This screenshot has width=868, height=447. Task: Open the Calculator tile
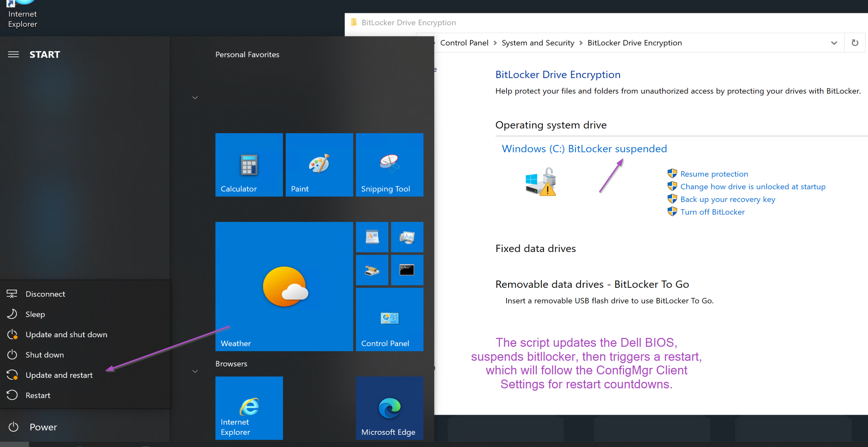249,165
